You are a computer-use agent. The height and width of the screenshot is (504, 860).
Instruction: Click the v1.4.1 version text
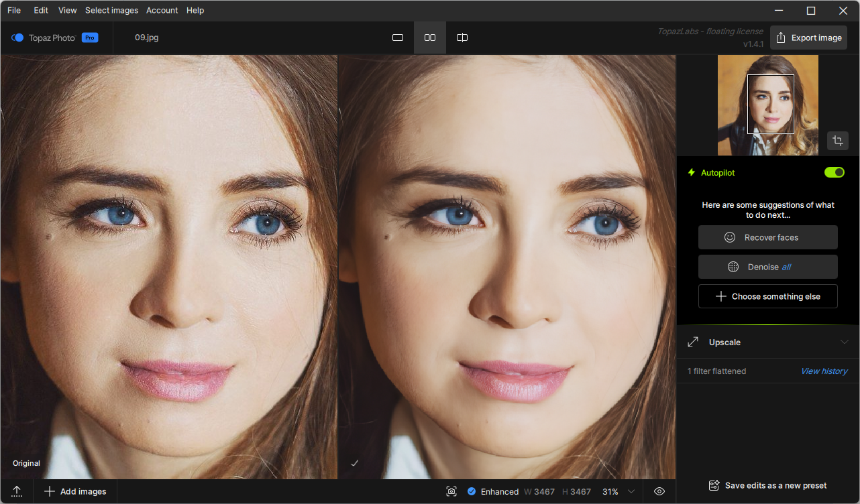click(753, 44)
